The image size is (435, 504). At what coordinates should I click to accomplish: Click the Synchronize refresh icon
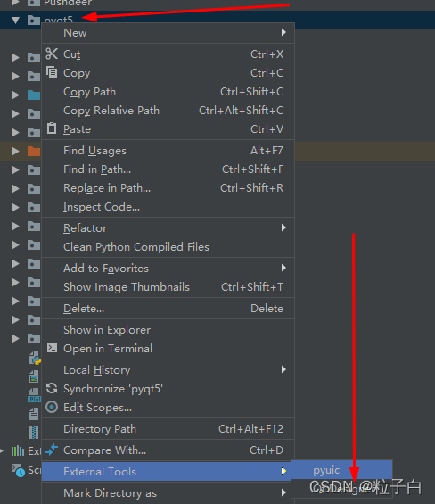(52, 388)
